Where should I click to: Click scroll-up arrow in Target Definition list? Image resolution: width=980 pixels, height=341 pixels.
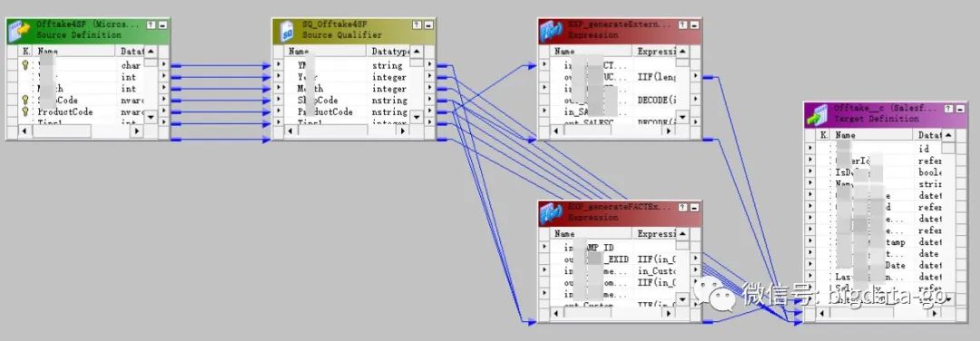948,135
